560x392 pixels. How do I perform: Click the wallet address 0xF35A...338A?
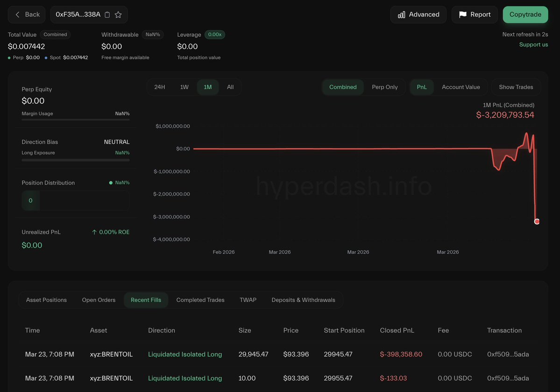[78, 14]
